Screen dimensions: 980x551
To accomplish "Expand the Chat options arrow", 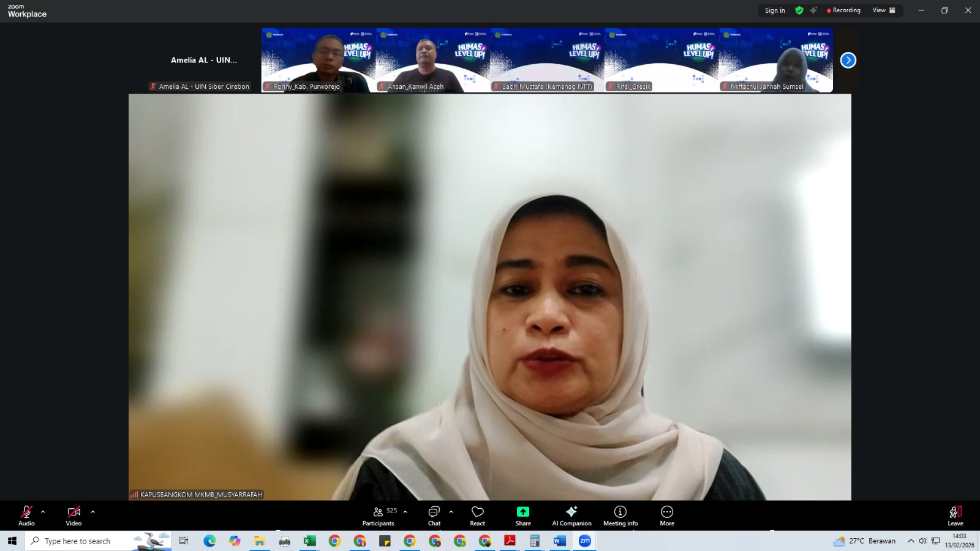I will 451,512.
